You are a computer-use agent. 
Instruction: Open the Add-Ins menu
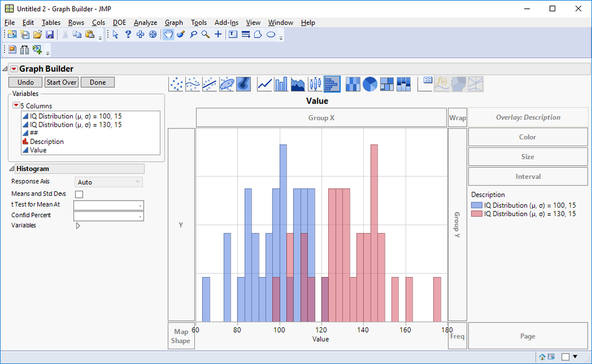point(226,22)
